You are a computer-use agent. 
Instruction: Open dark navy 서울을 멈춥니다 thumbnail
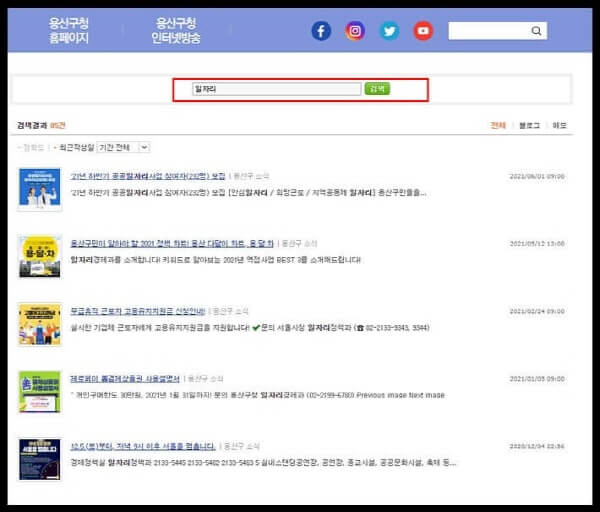pos(40,459)
